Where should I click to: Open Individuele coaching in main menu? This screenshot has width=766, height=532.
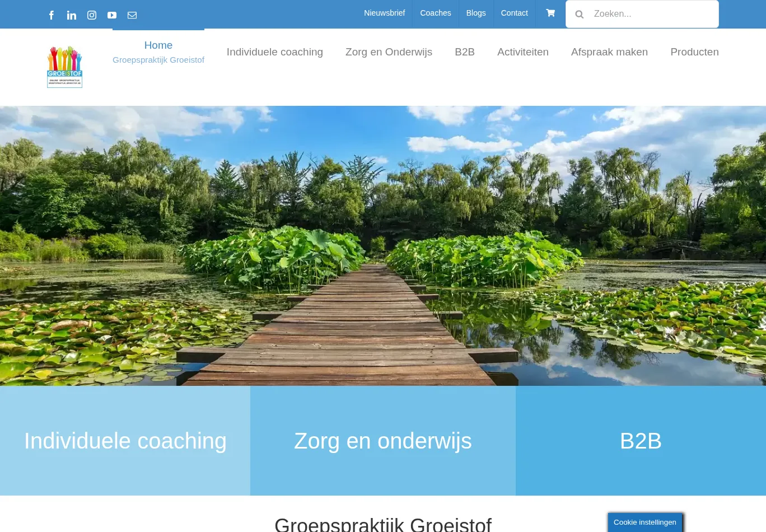point(275,52)
